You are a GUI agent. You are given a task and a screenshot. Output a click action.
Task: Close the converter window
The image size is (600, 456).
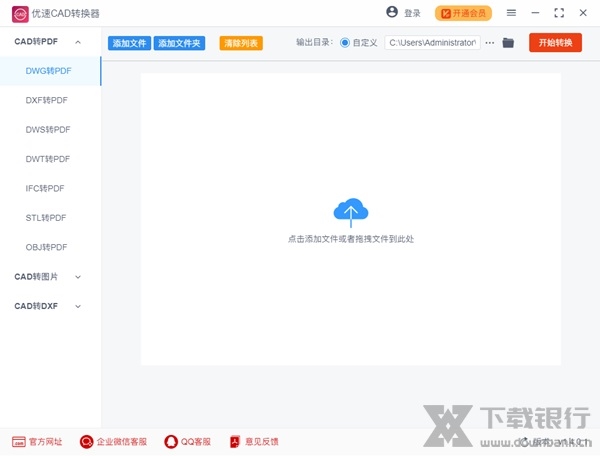(x=583, y=13)
